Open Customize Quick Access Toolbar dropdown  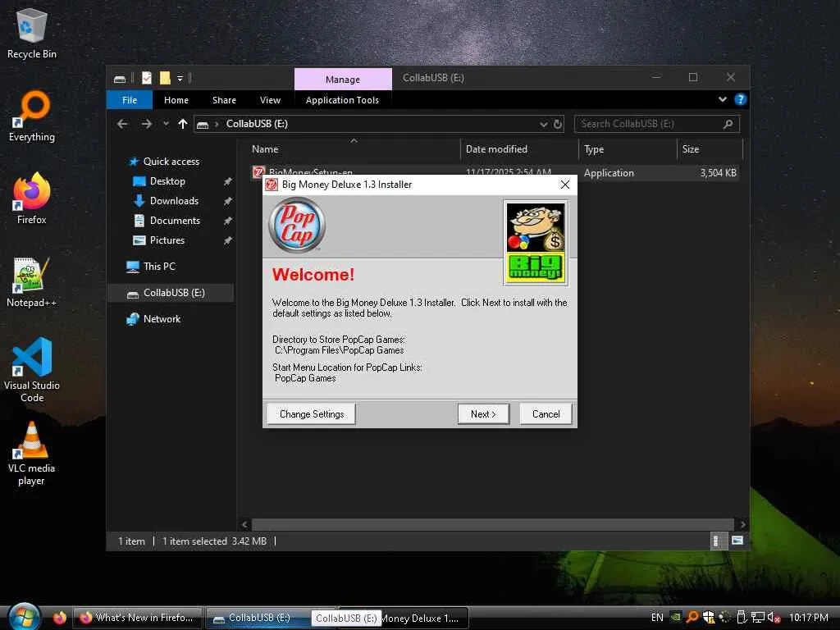pos(180,79)
